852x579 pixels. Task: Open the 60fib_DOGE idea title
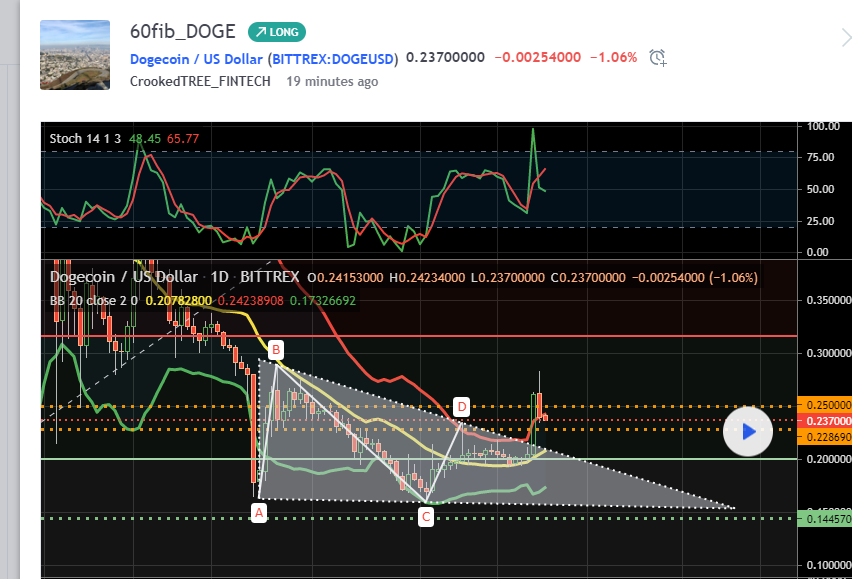click(x=183, y=31)
